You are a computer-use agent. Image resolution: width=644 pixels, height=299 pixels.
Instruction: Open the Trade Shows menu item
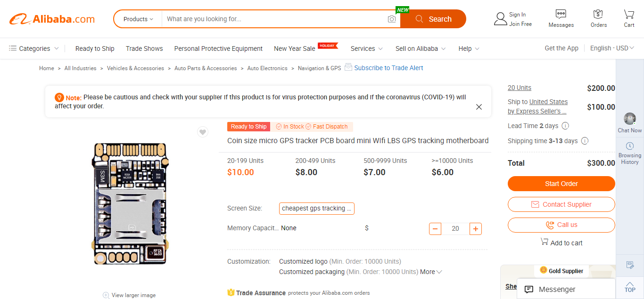pyautogui.click(x=144, y=48)
